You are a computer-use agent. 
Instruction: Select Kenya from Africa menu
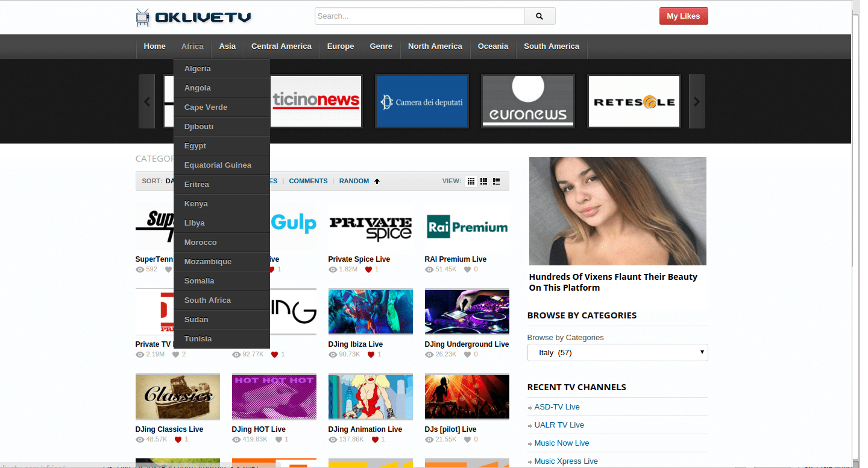[222, 204]
